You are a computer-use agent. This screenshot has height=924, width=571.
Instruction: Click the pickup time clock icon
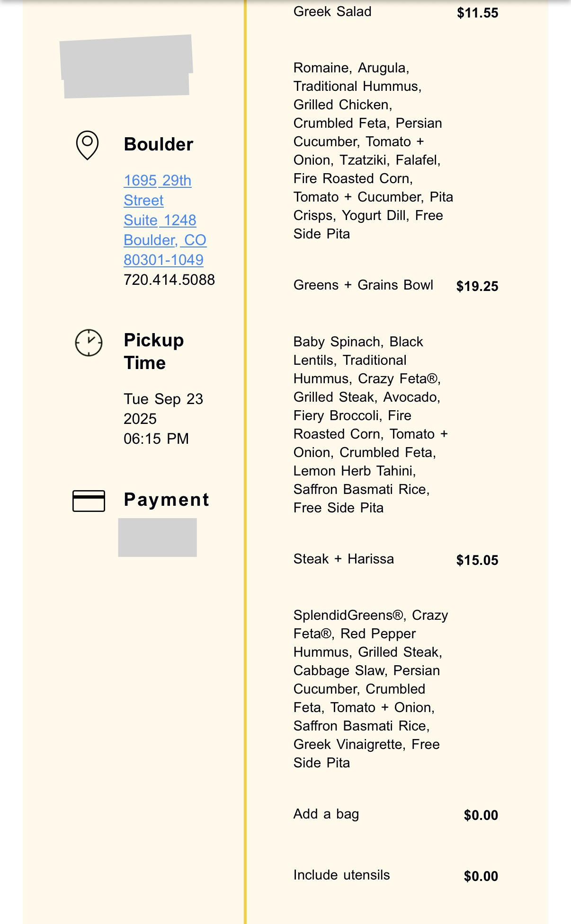(89, 343)
